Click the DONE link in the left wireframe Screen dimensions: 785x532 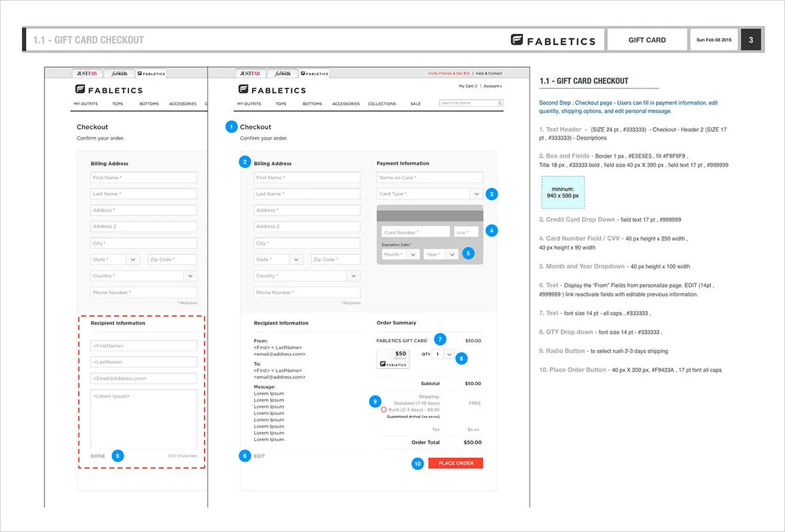[98, 456]
